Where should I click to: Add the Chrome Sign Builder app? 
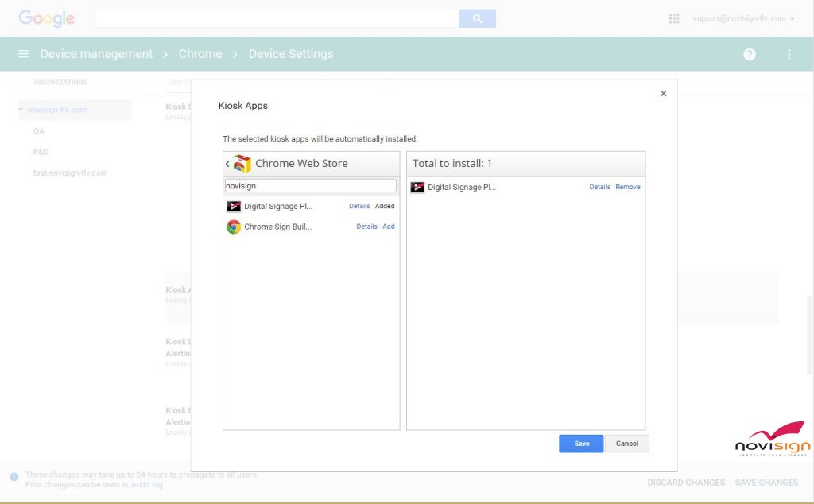tap(388, 227)
